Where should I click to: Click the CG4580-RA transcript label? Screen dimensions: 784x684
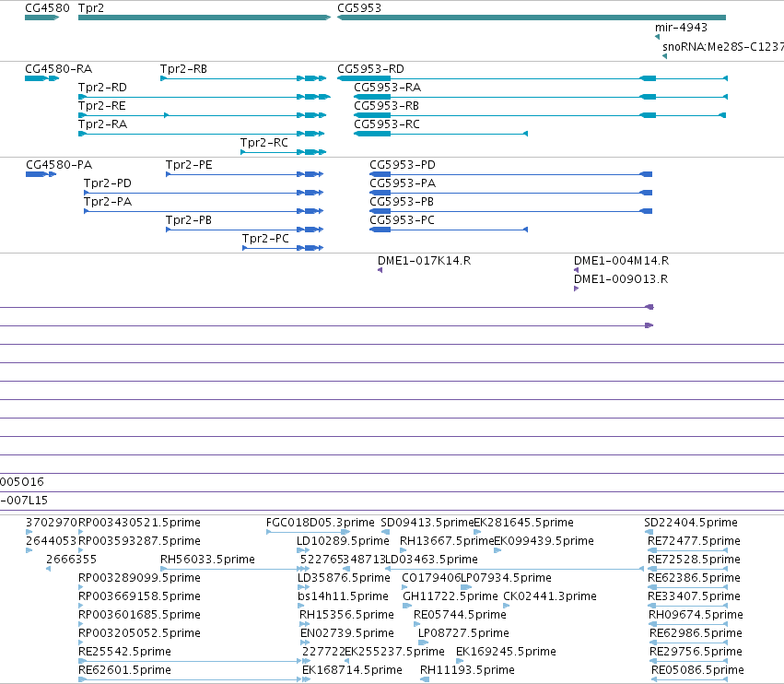click(x=58, y=69)
